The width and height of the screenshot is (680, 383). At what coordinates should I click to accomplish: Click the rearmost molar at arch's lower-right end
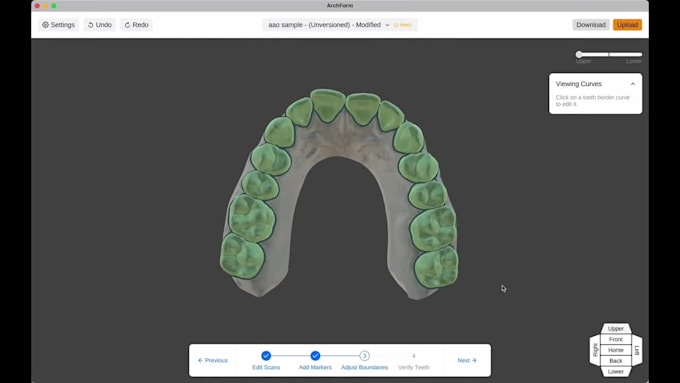436,268
